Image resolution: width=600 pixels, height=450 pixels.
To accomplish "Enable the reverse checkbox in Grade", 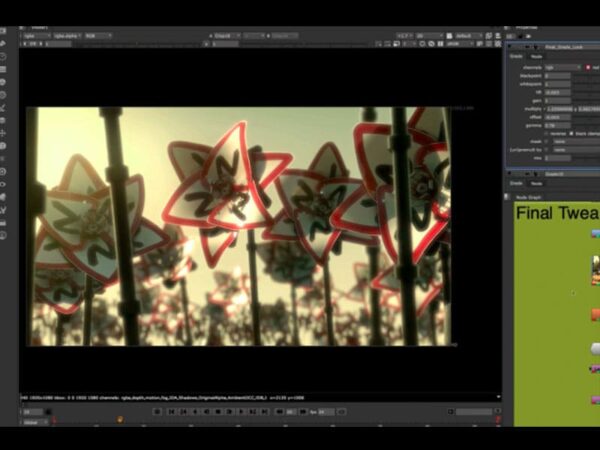I will [x=547, y=134].
